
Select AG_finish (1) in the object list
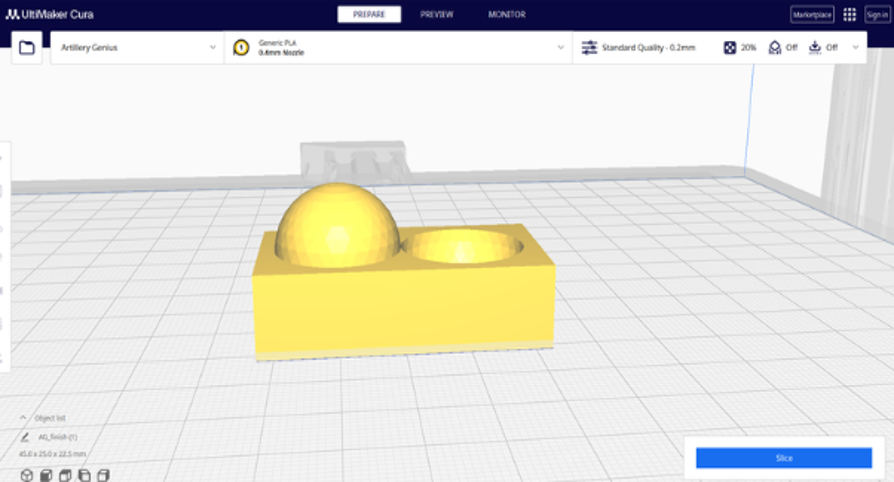click(57, 437)
